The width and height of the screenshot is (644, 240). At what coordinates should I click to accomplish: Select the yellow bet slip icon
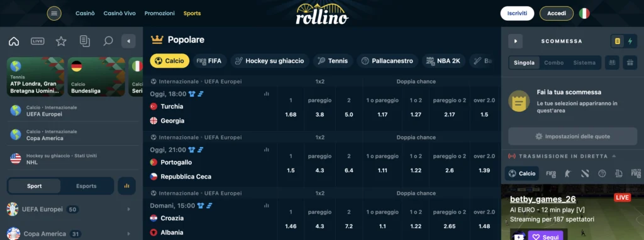click(617, 41)
